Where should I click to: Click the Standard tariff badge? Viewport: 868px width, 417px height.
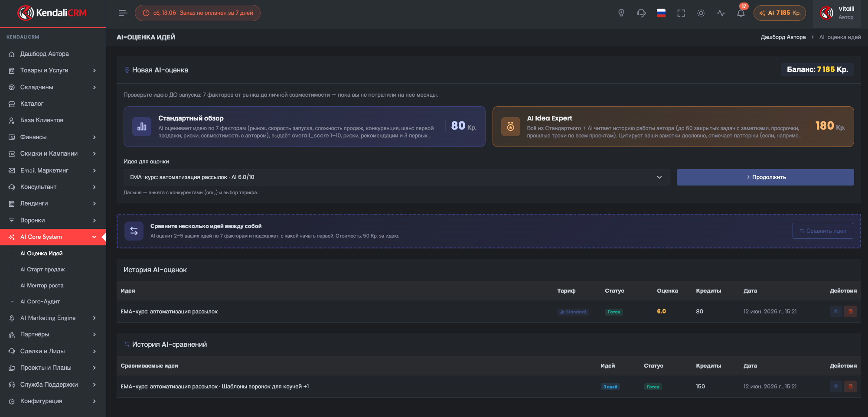(x=573, y=312)
